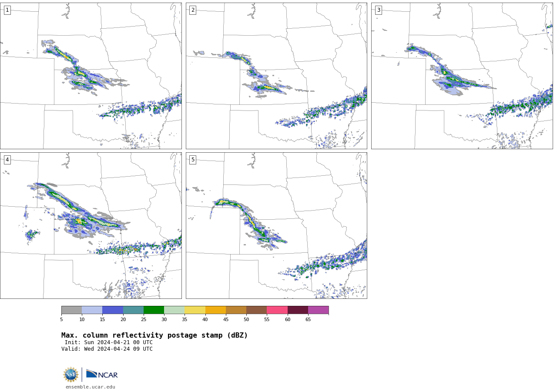Viewport: 557px width, 392px height.
Task: Select the purple 65+ dBZ swatch
Action: [x=318, y=310]
